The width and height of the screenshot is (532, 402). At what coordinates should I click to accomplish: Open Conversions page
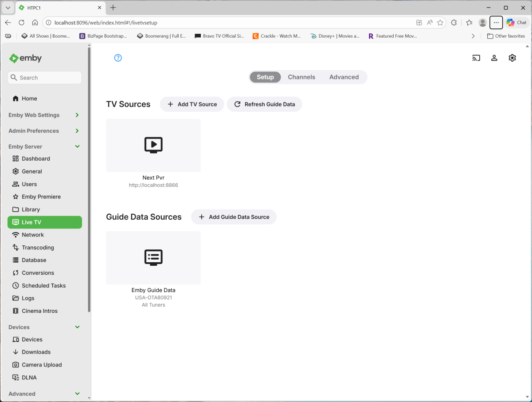[x=45, y=273]
